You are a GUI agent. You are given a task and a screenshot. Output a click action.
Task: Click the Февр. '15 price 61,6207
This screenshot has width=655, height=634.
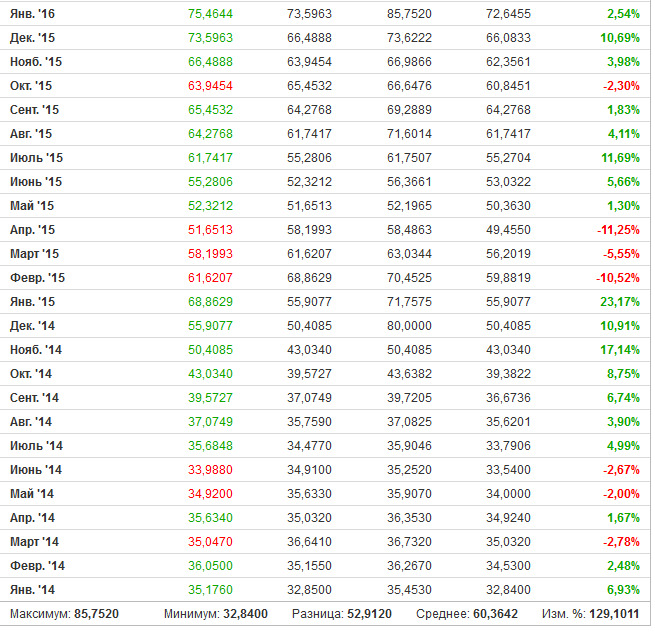(x=210, y=278)
